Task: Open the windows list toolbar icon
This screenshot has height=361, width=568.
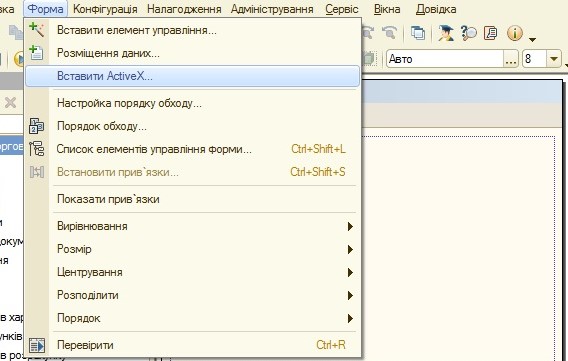Action: 418,33
